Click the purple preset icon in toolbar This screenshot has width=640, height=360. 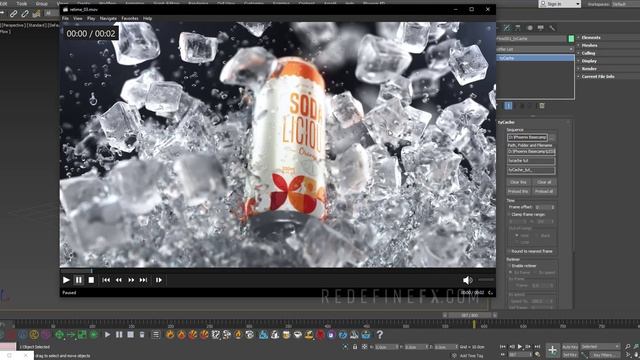click(331, 335)
